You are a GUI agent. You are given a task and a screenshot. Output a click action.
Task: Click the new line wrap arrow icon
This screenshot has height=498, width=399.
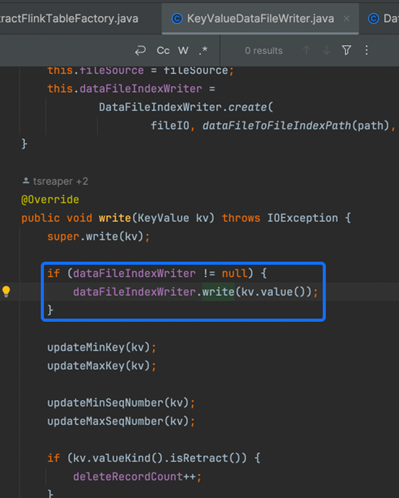coord(140,51)
